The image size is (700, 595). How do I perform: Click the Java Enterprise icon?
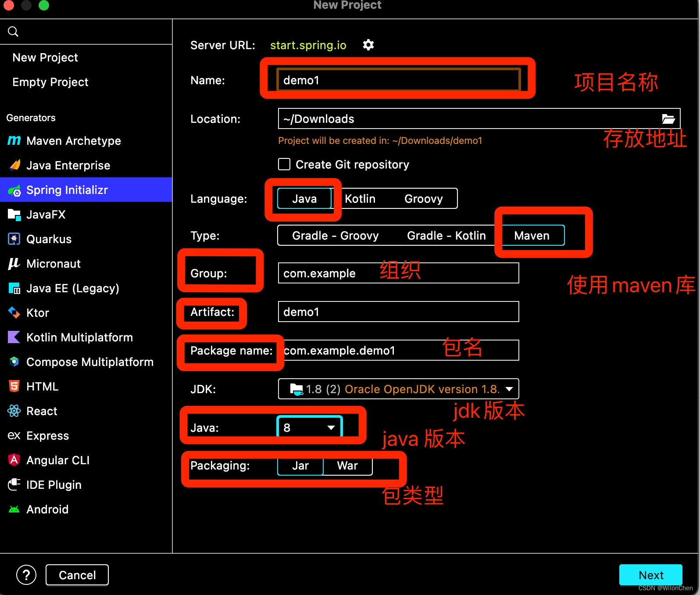pyautogui.click(x=14, y=165)
